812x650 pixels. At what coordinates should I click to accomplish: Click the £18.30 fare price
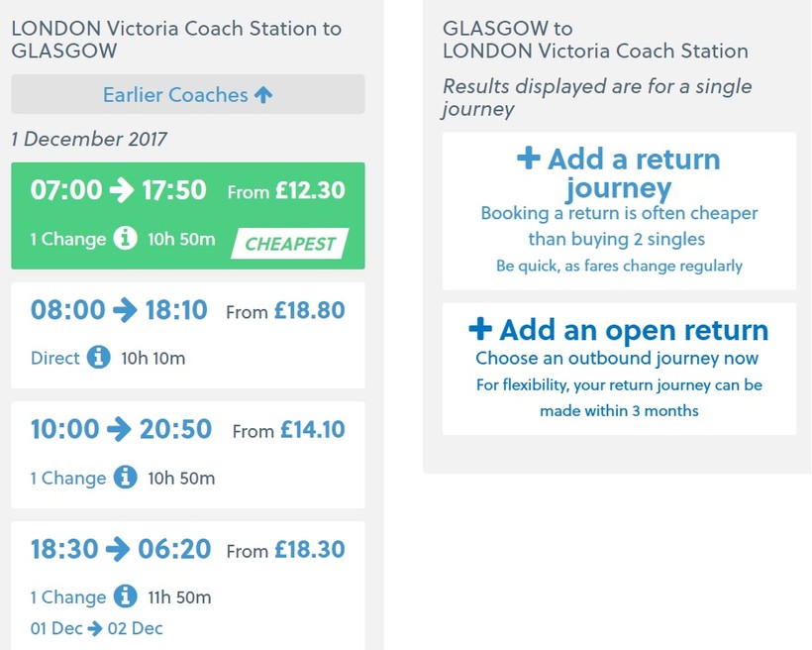[x=310, y=550]
